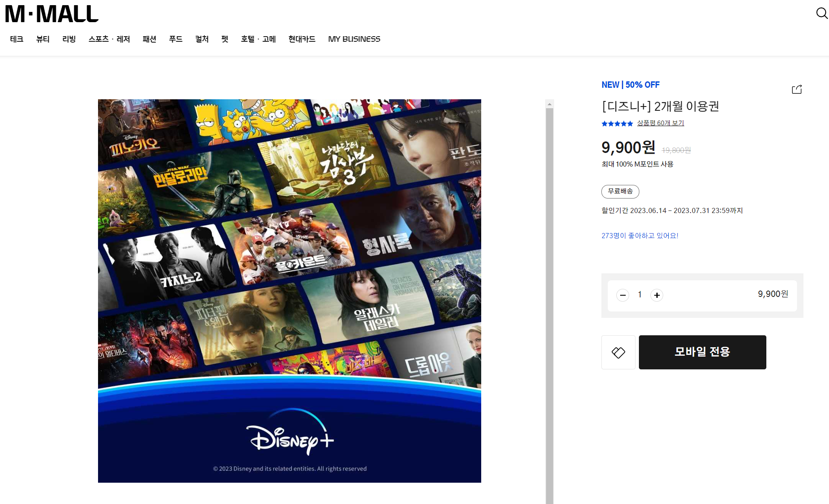Image resolution: width=829 pixels, height=504 pixels.
Task: Open the 푸드 menu item
Action: click(176, 39)
